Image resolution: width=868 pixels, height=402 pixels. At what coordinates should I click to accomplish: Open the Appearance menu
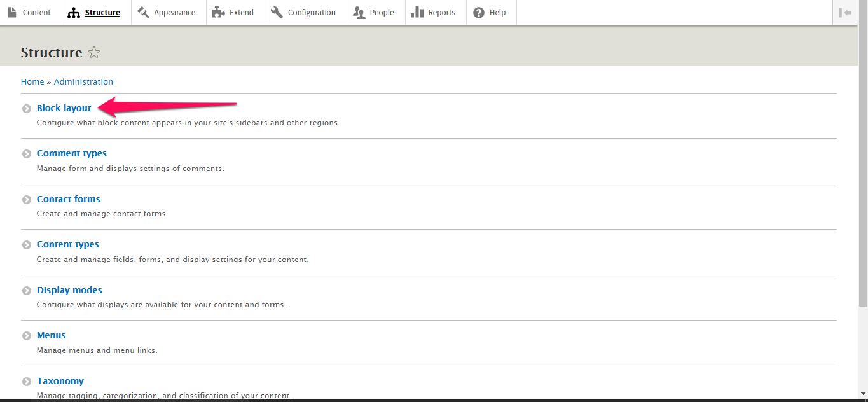[x=167, y=13]
